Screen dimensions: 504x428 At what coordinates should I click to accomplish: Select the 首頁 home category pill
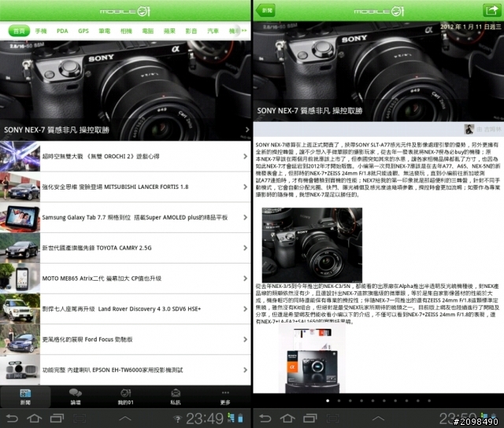[19, 31]
